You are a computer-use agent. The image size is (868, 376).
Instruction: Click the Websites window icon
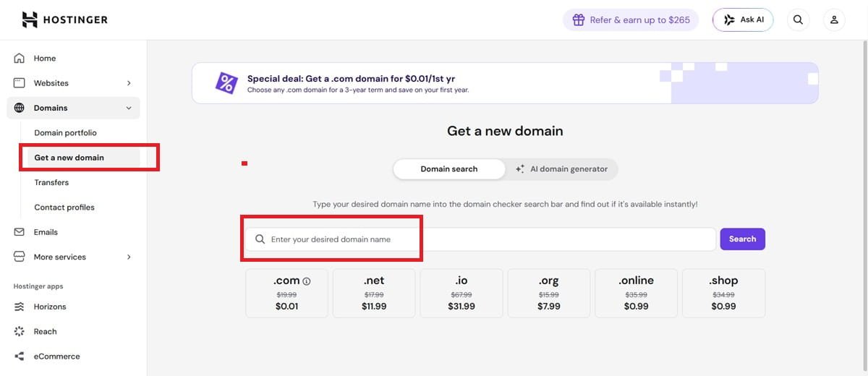(x=20, y=83)
